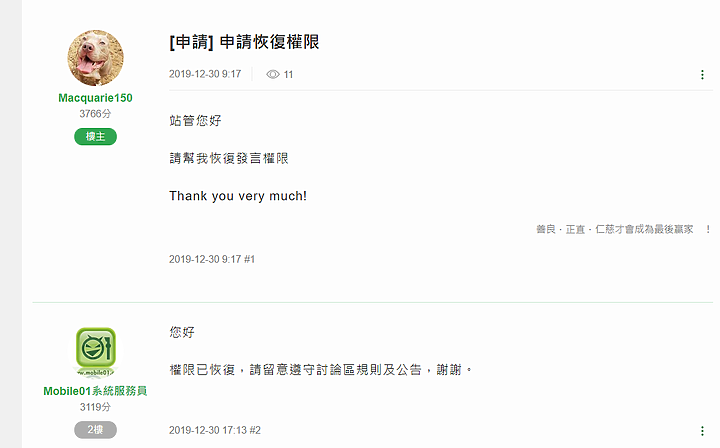Click the 3119分 score under Mobile01系統服務員
720x448 pixels.
95,407
